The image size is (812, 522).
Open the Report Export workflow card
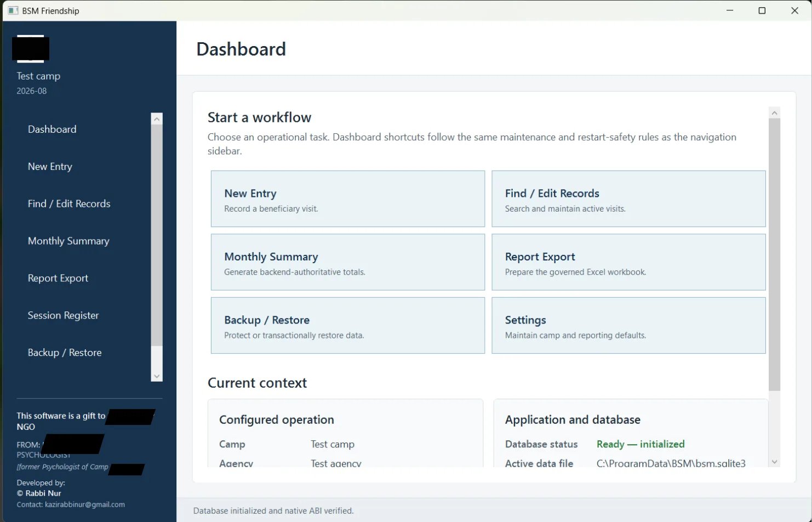click(628, 262)
